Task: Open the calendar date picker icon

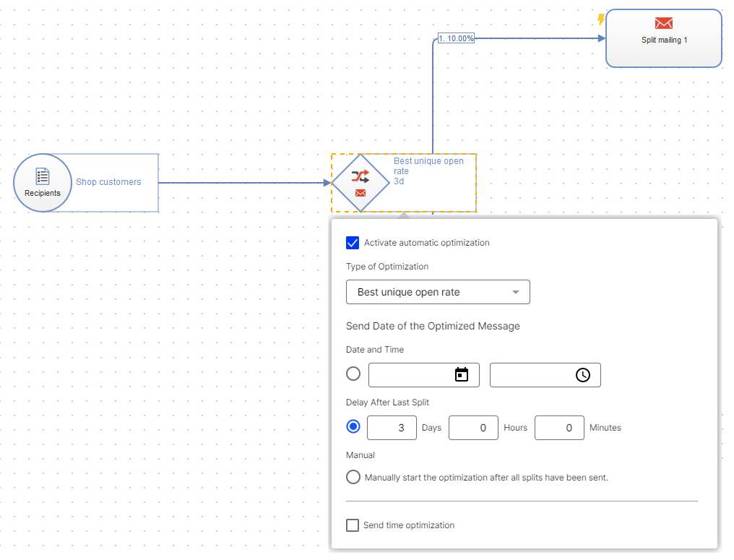Action: (462, 374)
